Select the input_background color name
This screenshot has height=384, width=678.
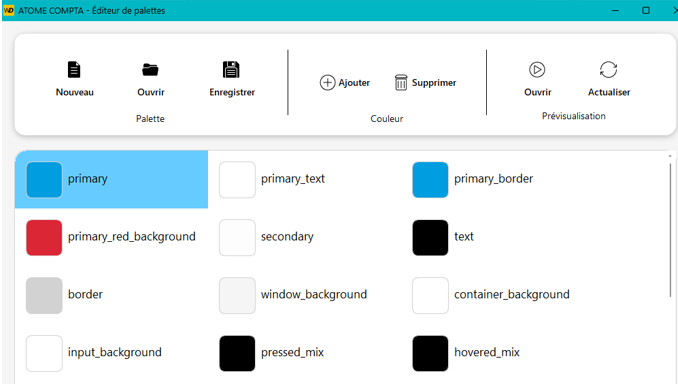[x=115, y=353]
